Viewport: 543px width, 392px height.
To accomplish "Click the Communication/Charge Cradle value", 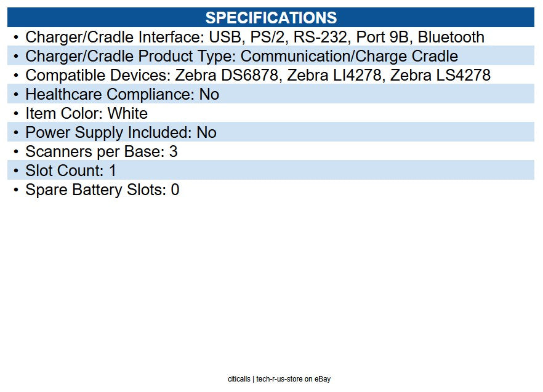I will (x=349, y=56).
